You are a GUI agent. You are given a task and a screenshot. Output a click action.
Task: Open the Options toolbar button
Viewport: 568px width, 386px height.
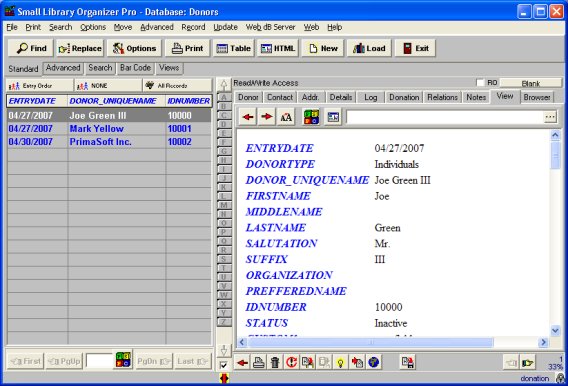point(134,48)
